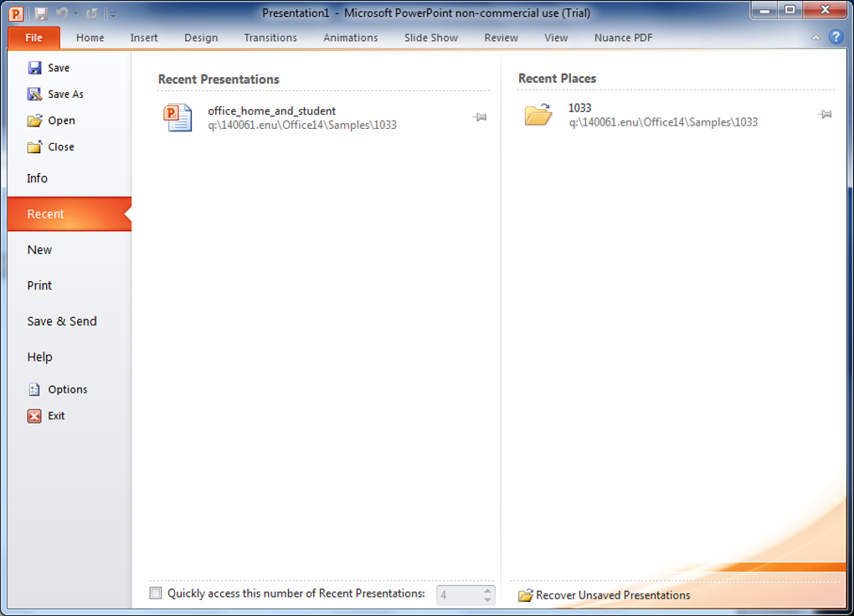Image resolution: width=854 pixels, height=616 pixels.
Task: Choose the Options text label in the sidebar
Action: click(68, 389)
